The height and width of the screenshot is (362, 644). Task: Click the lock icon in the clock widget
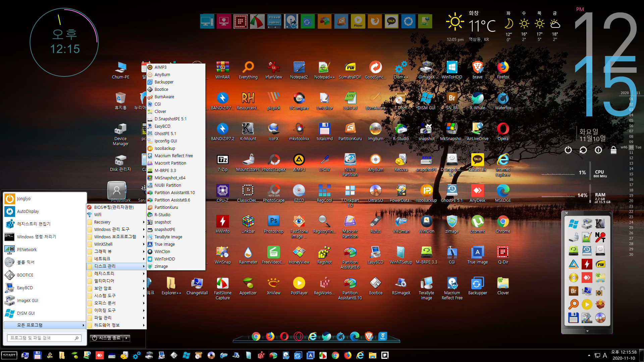pos(613,150)
